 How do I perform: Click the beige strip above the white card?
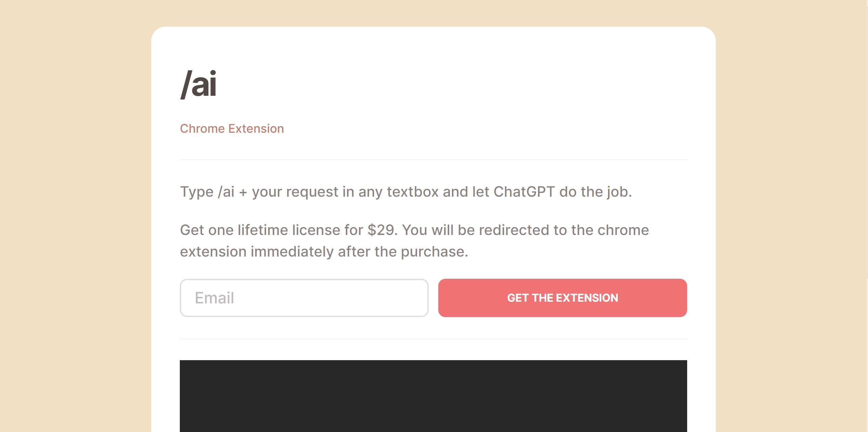click(x=433, y=13)
